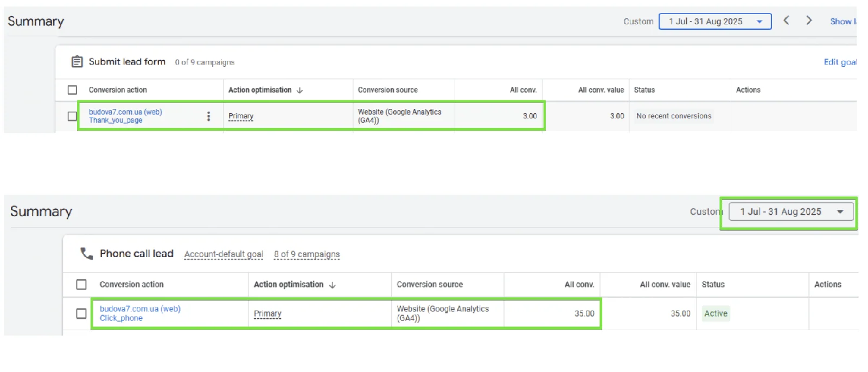Click Conversion source header in Phone call lead table
The image size is (868, 372).
tap(430, 285)
